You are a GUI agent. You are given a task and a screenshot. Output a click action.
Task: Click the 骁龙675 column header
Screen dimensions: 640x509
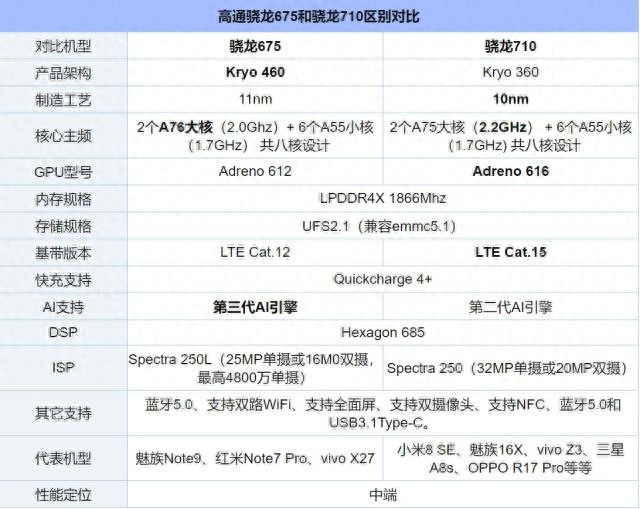pos(255,46)
